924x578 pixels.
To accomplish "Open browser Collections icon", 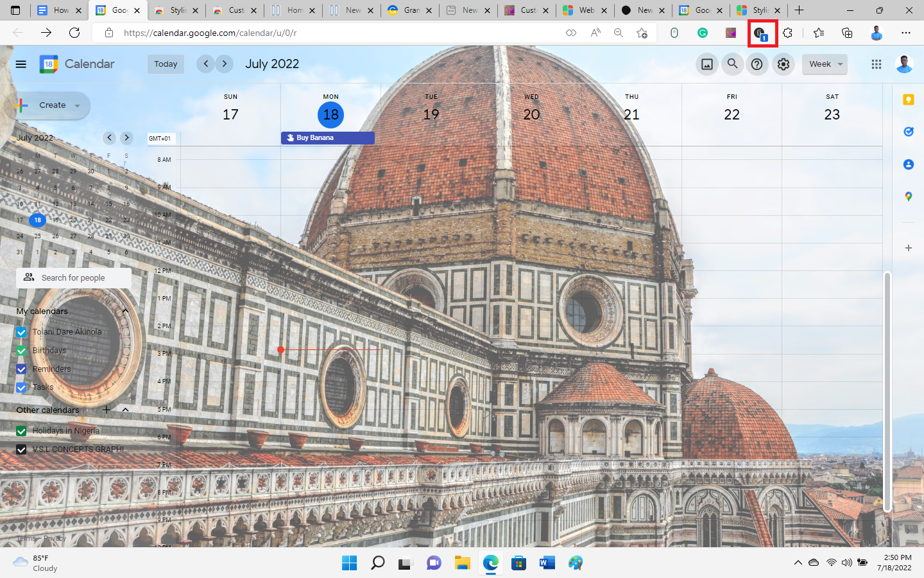I will pyautogui.click(x=847, y=33).
